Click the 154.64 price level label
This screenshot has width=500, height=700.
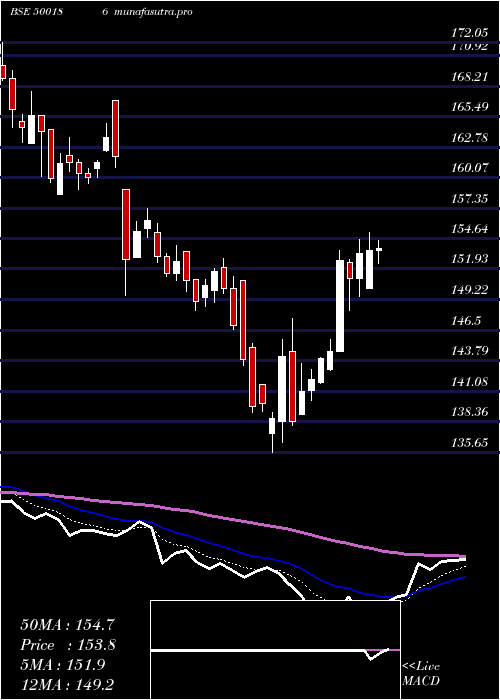click(x=468, y=229)
